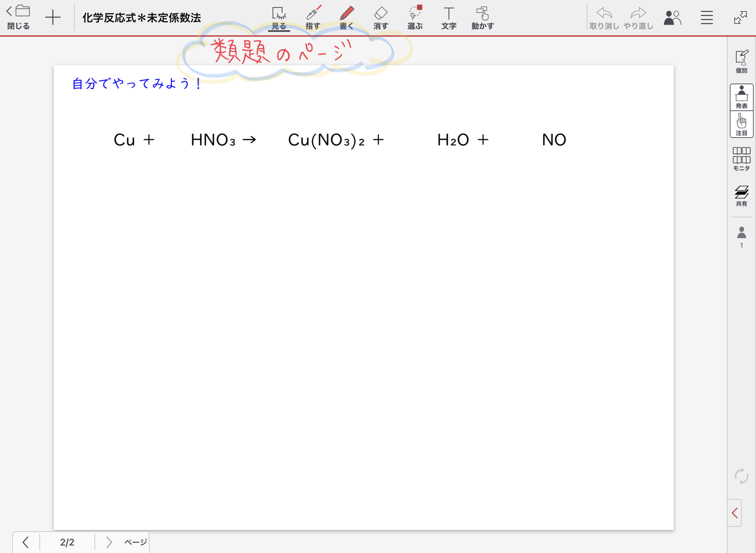The height and width of the screenshot is (553, 756).
Task: Open the 共有 sharing panel
Action: [741, 196]
